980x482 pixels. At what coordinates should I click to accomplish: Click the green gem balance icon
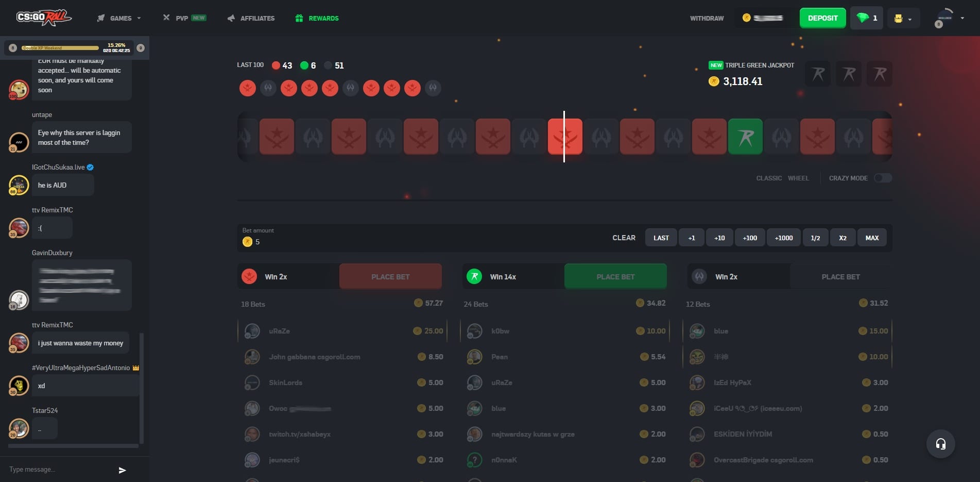[862, 18]
